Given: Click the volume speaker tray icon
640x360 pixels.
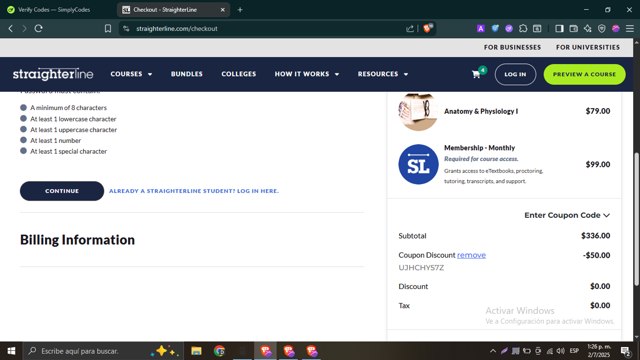Looking at the screenshot, I should click(x=560, y=351).
